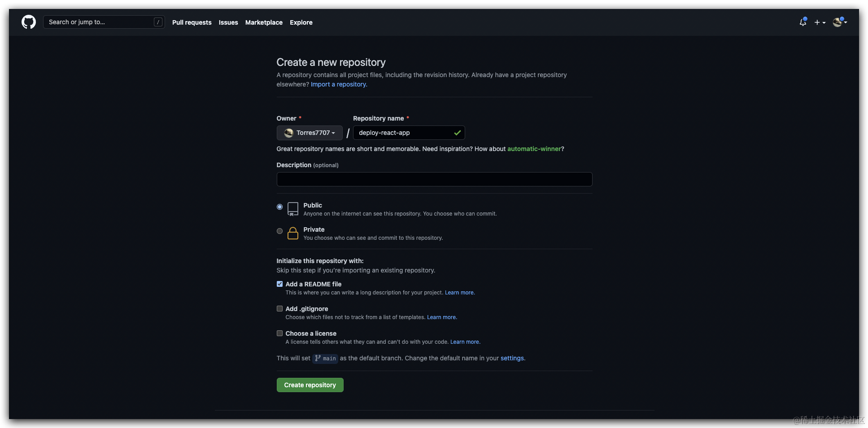This screenshot has width=868, height=428.
Task: Open the Torres7707 owner dropdown
Action: tap(310, 133)
